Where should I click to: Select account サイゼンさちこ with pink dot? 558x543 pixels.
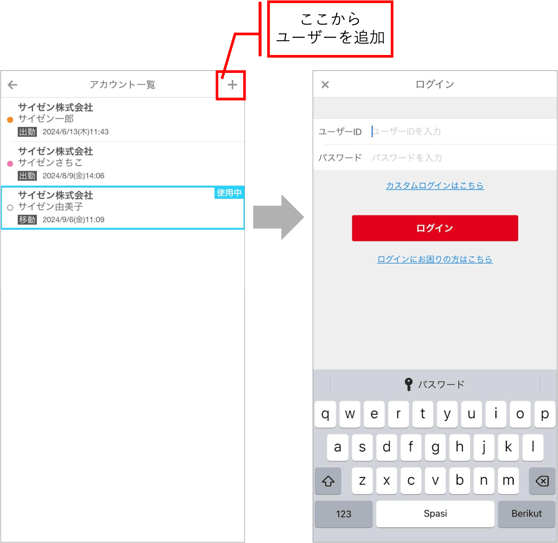point(123,163)
